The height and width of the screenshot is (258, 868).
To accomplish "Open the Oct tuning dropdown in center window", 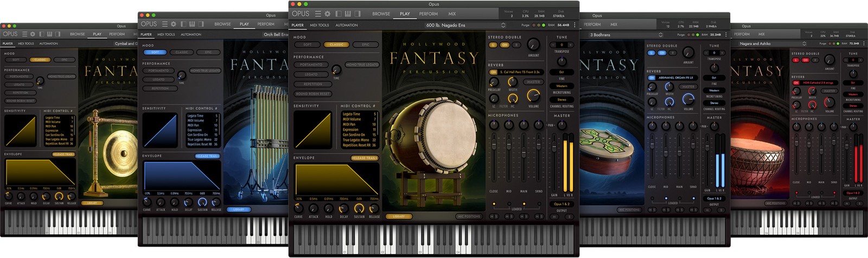I will [x=562, y=72].
